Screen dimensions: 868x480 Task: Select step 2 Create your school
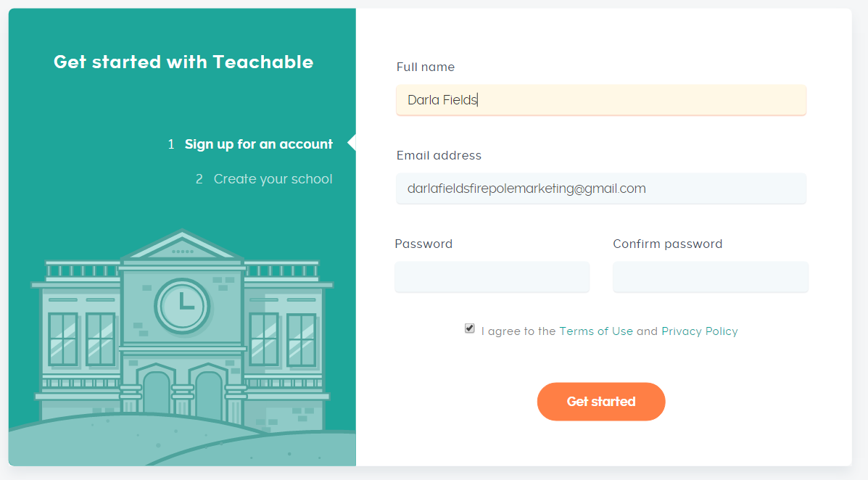click(x=264, y=179)
